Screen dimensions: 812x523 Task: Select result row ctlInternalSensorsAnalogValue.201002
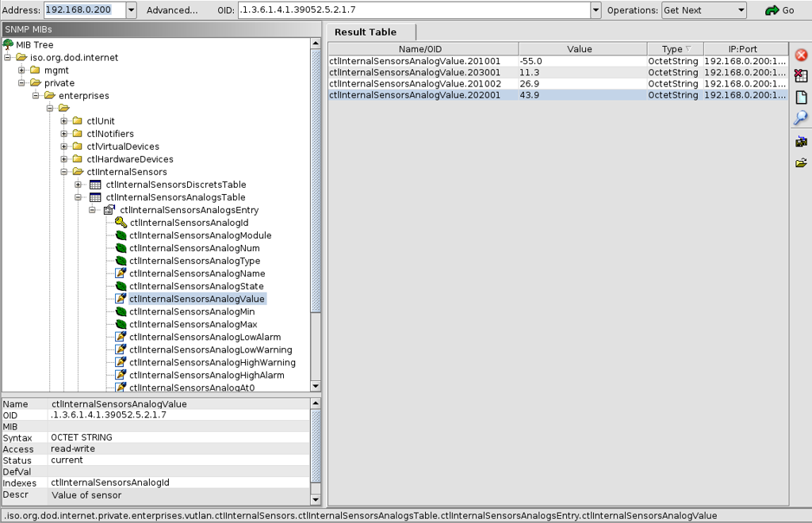click(557, 84)
